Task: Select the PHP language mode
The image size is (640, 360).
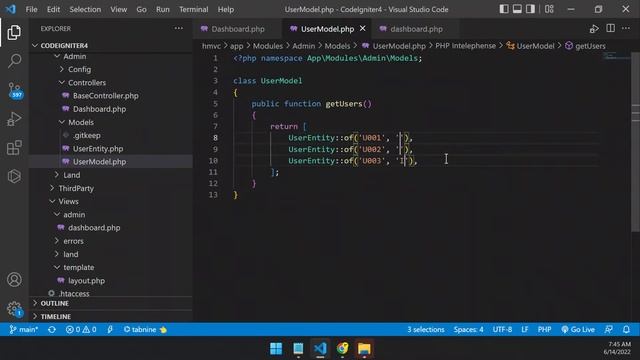Action: [x=544, y=329]
